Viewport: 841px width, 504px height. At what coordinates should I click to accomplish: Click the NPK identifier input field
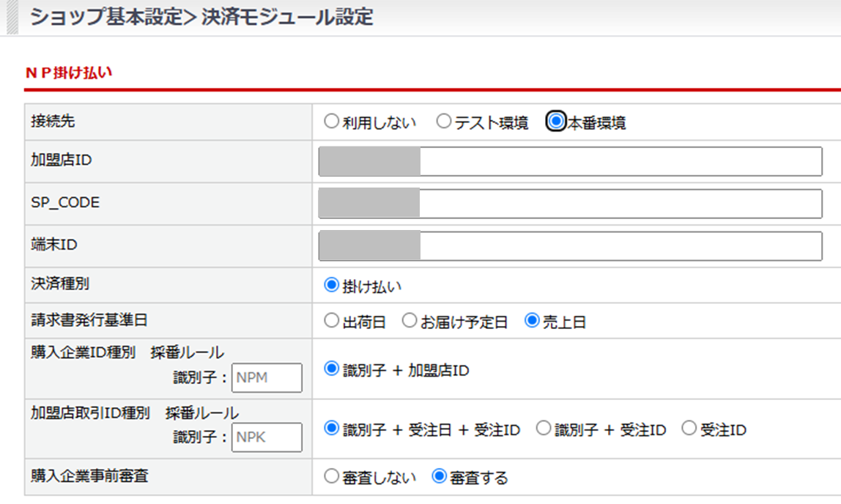coord(267,437)
